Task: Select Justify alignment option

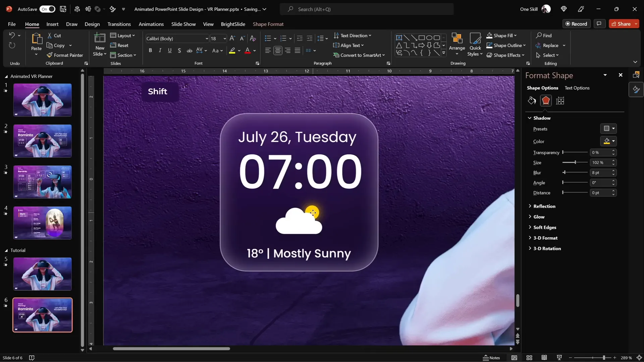Action: click(x=298, y=51)
